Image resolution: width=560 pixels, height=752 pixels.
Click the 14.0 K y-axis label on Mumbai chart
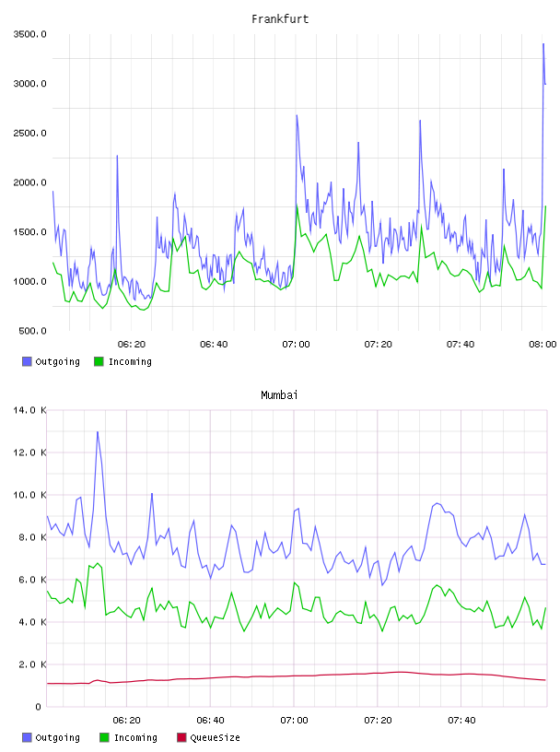[x=29, y=410]
